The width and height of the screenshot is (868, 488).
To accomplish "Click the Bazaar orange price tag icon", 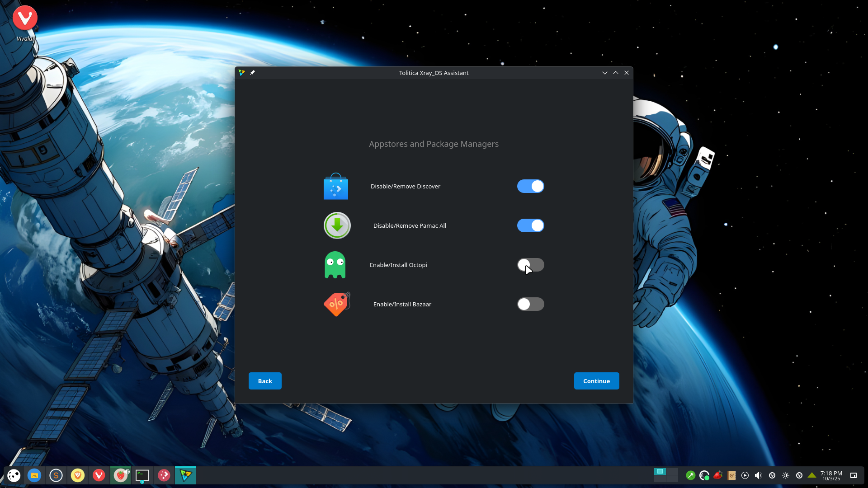I will (337, 304).
